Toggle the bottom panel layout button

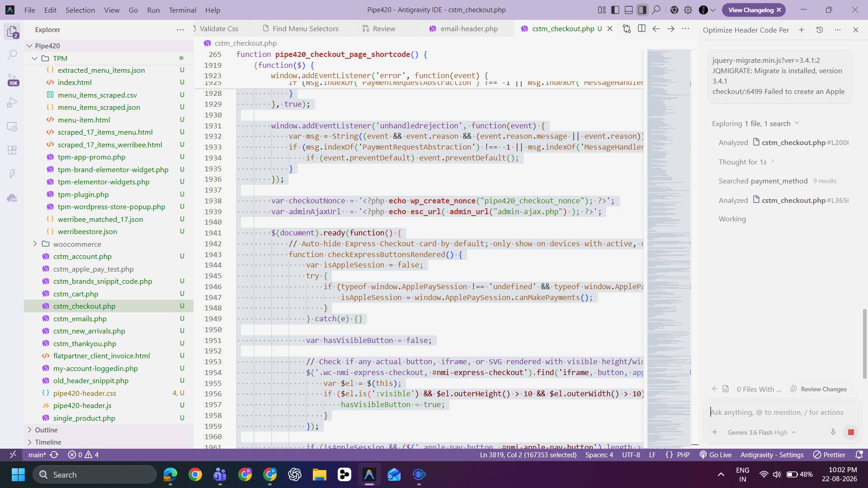click(629, 10)
